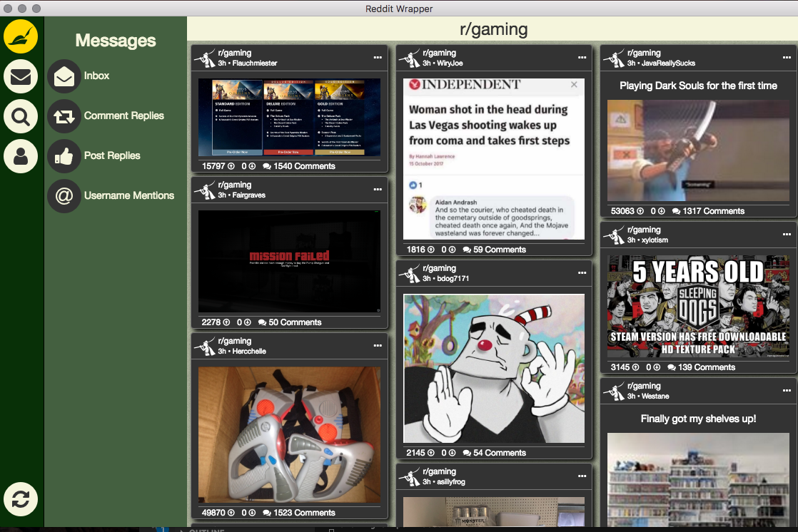Open 1317 Comments link

(x=709, y=211)
